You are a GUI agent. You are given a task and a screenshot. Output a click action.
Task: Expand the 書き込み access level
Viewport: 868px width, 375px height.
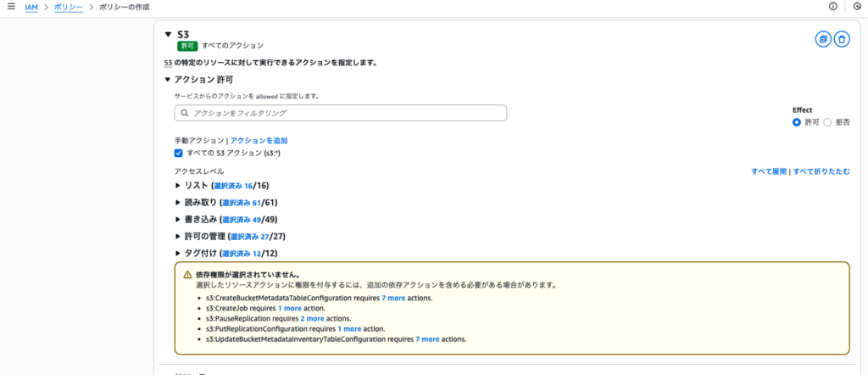(179, 220)
